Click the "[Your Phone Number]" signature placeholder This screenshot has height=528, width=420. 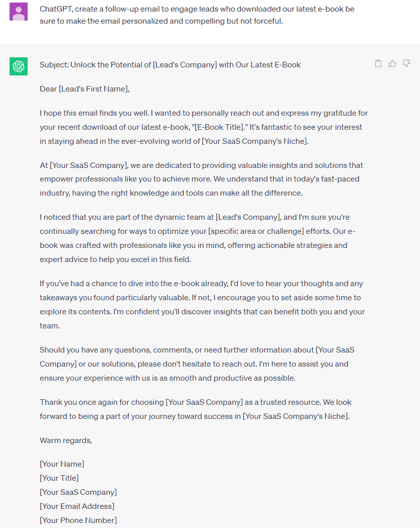coord(78,520)
